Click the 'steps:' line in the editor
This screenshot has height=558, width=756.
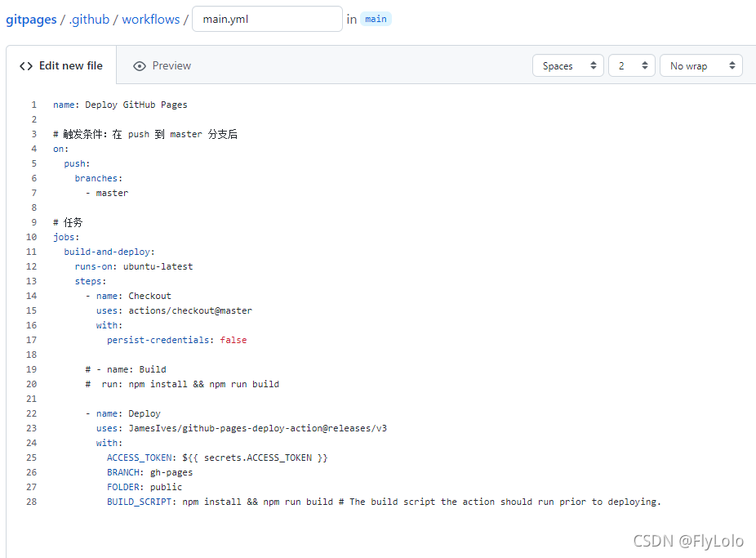pyautogui.click(x=90, y=281)
